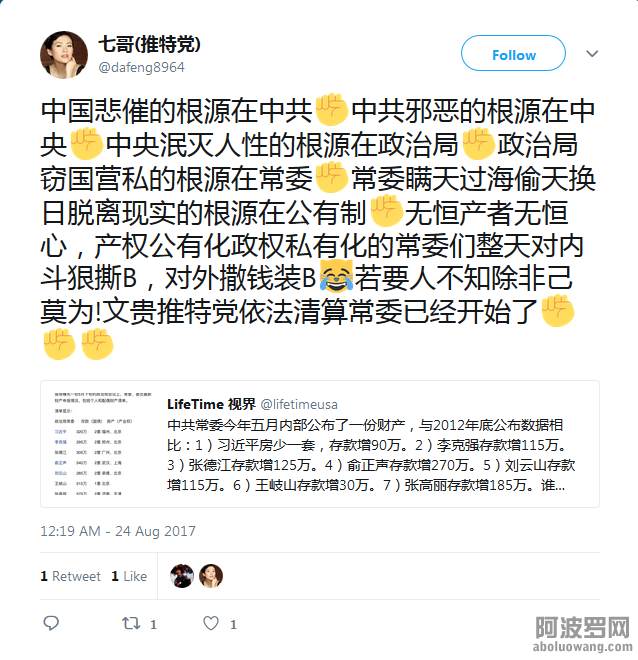638x660 pixels.
Task: Open the second liker's small avatar
Action: pos(211,576)
